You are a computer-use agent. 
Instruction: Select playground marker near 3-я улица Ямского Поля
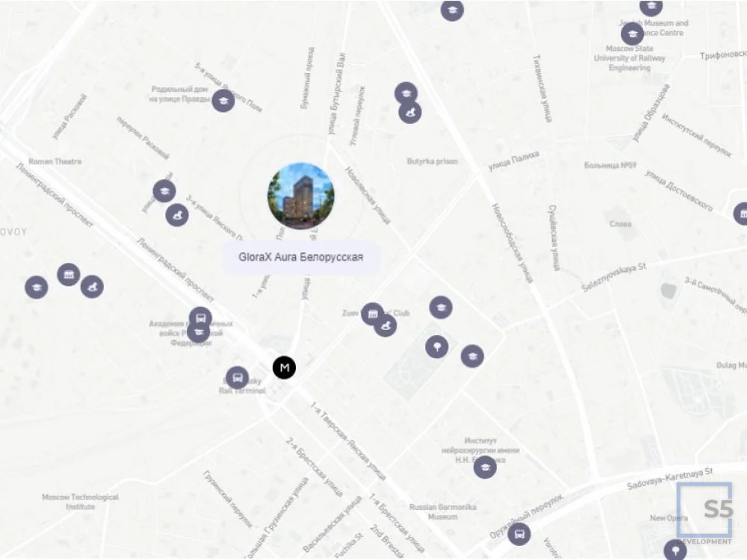coord(177,215)
